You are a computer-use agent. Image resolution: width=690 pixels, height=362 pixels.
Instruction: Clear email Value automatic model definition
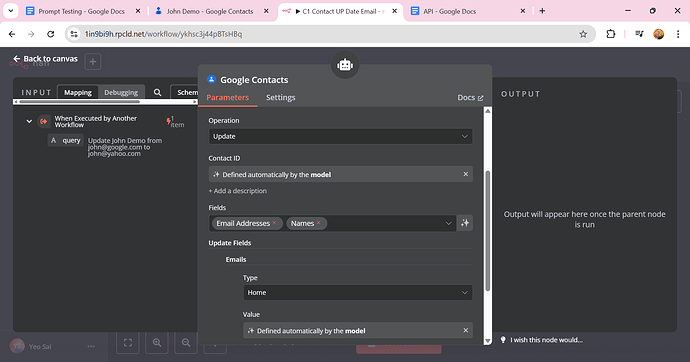[466, 330]
